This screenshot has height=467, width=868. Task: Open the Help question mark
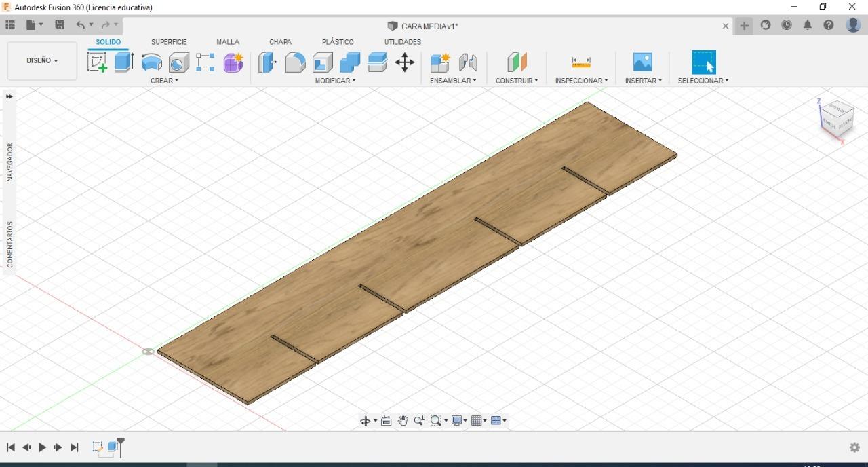point(829,25)
